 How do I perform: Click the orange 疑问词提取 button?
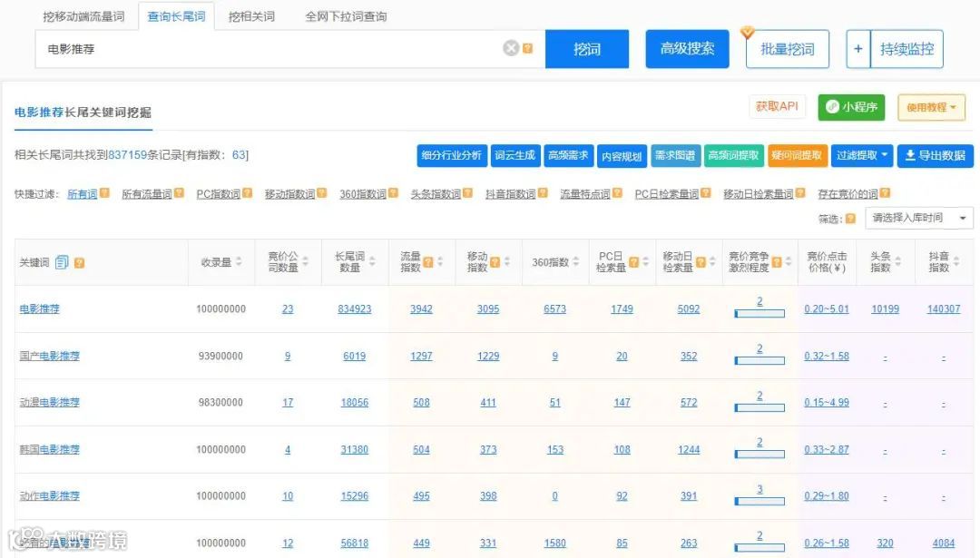coord(797,155)
